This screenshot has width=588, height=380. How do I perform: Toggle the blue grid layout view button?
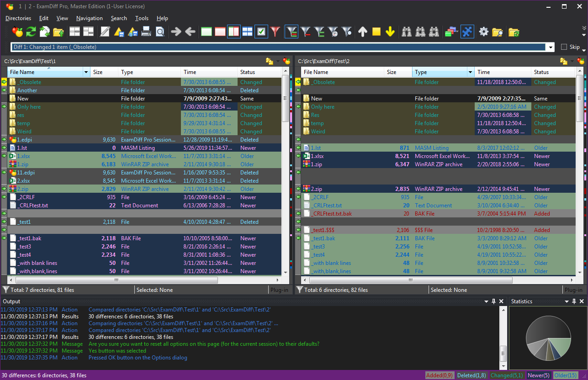247,32
